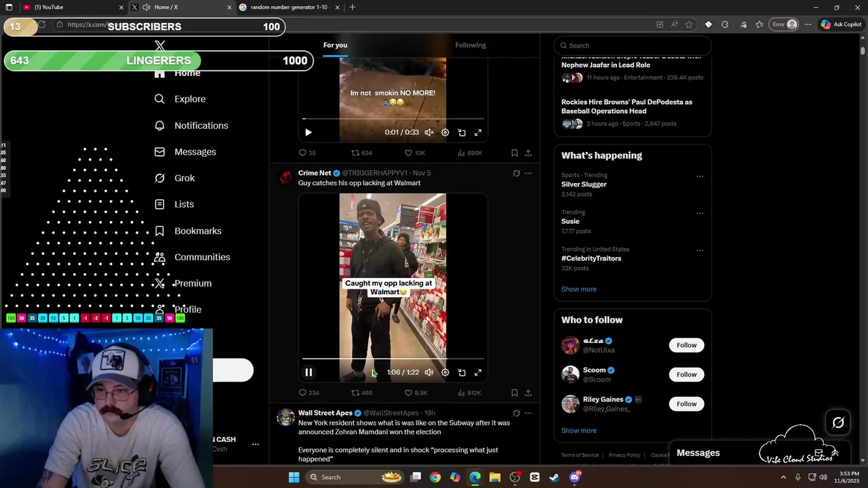Show hidden system tray icons
868x488 pixels.
point(783,477)
